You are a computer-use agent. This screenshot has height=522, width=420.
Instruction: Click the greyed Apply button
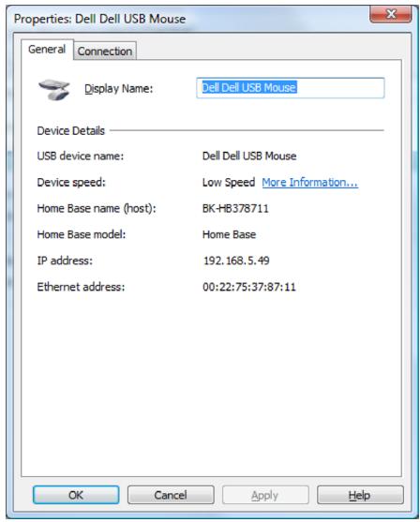[x=265, y=495]
